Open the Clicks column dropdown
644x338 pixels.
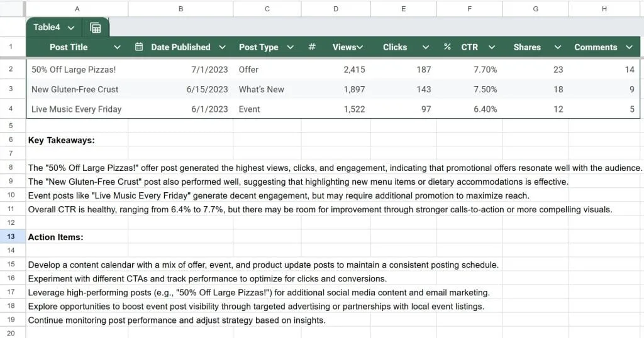pyautogui.click(x=426, y=47)
